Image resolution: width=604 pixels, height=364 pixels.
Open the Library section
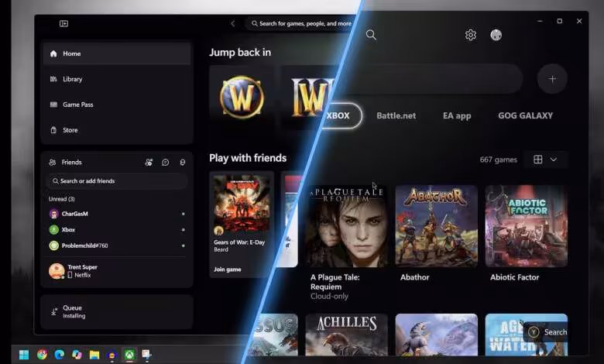(x=117, y=79)
